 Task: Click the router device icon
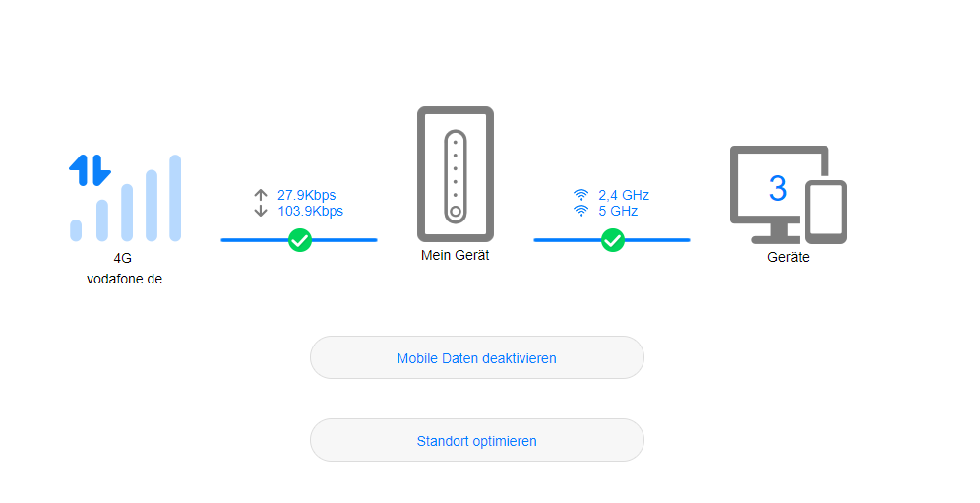(455, 174)
